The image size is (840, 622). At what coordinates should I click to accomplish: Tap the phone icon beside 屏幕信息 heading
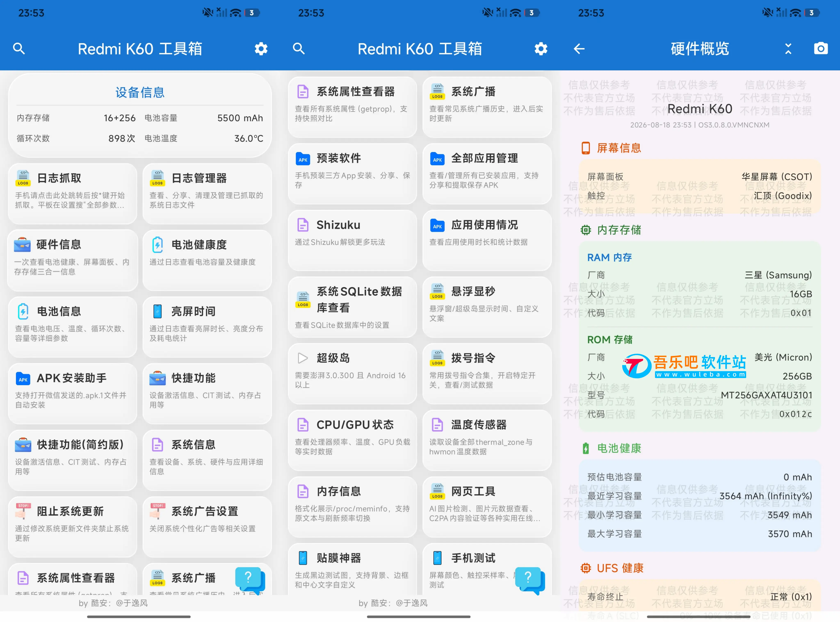[586, 148]
